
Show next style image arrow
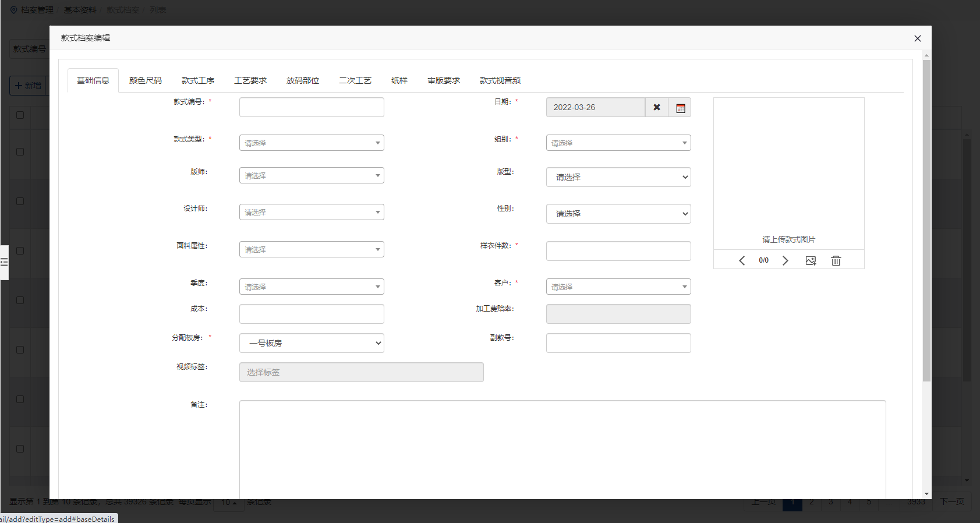click(x=785, y=260)
